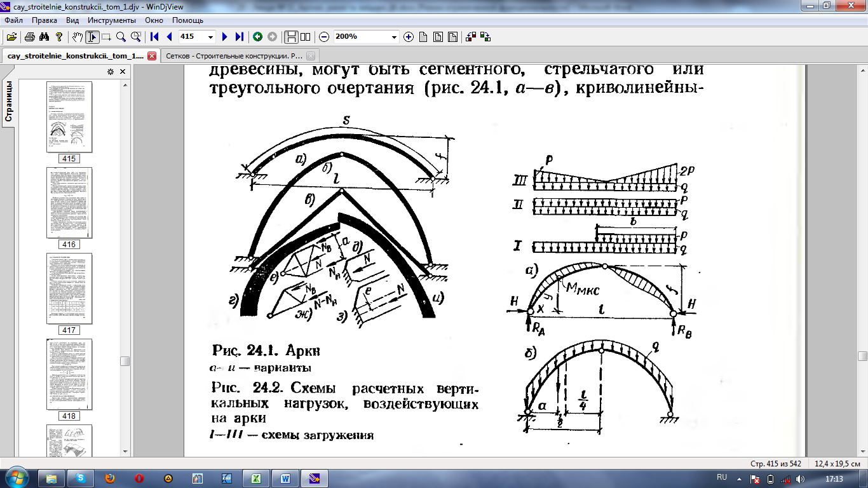The height and width of the screenshot is (488, 868).
Task: Open the Файл menu
Action: click(13, 20)
